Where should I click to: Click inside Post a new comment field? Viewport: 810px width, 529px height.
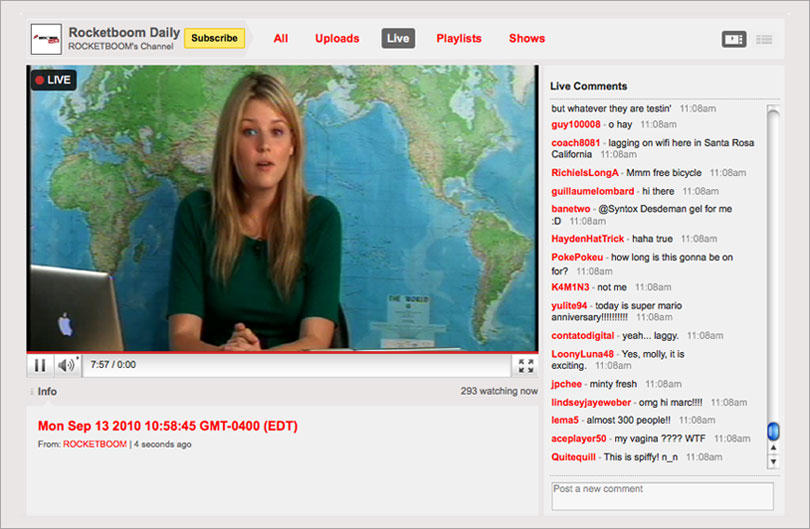662,496
